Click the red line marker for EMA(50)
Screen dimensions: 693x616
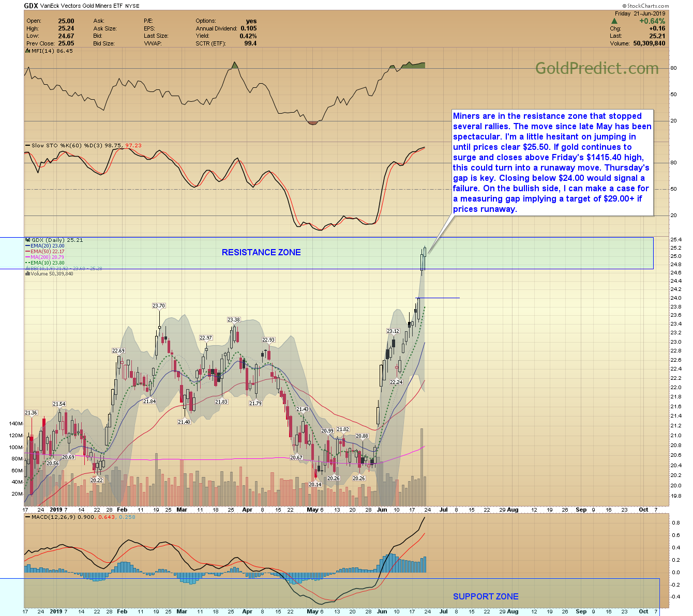point(27,252)
